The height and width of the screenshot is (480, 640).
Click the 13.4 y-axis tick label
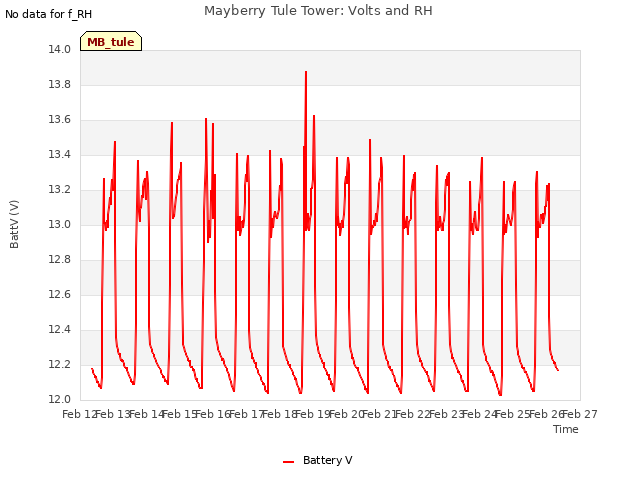[59, 154]
